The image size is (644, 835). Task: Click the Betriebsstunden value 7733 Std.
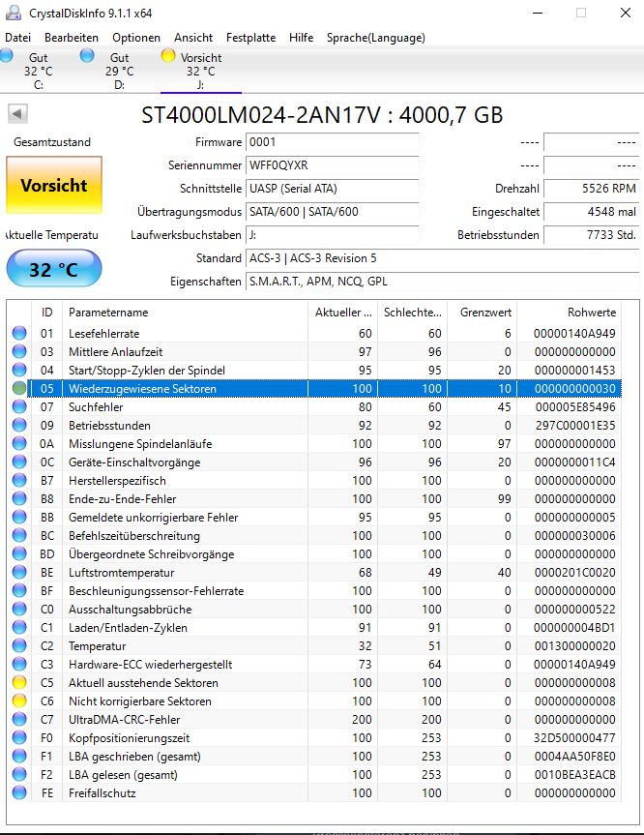[592, 235]
